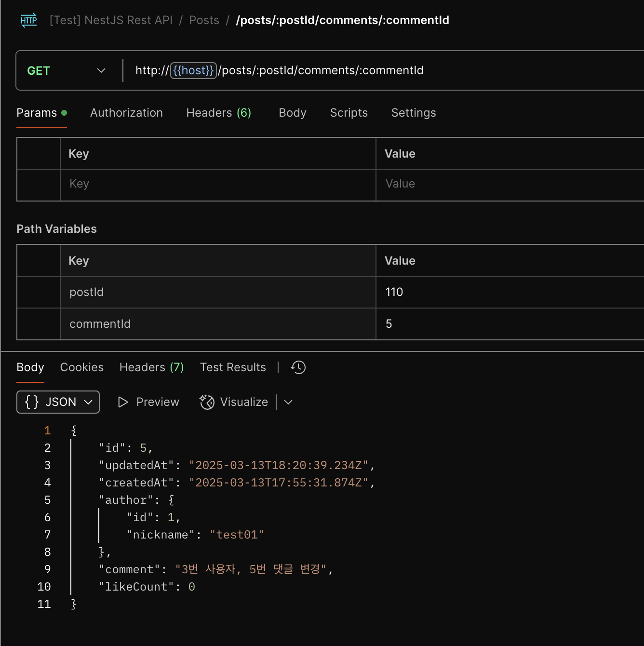
Task: Click the Preview play triangle icon
Action: tap(123, 402)
